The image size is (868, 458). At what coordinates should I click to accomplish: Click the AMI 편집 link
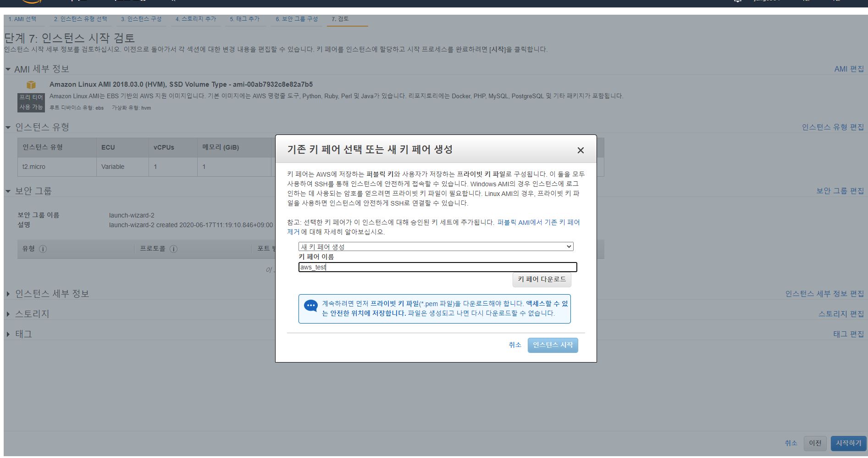pyautogui.click(x=849, y=69)
